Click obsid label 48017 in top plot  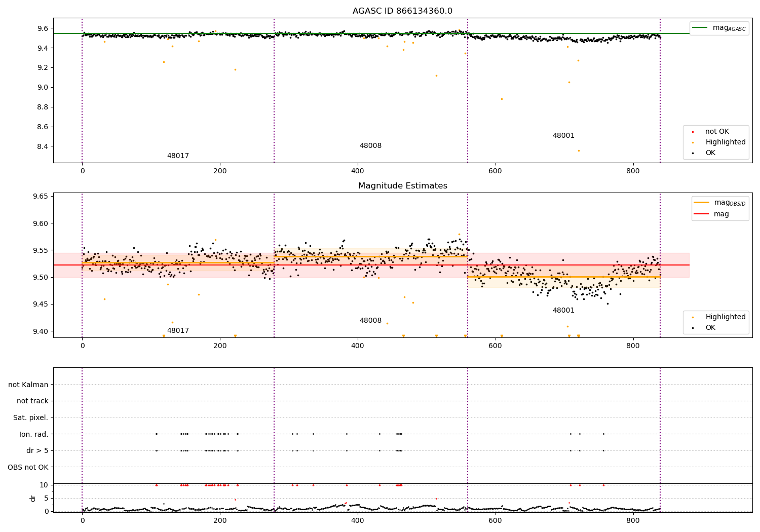[x=178, y=156]
